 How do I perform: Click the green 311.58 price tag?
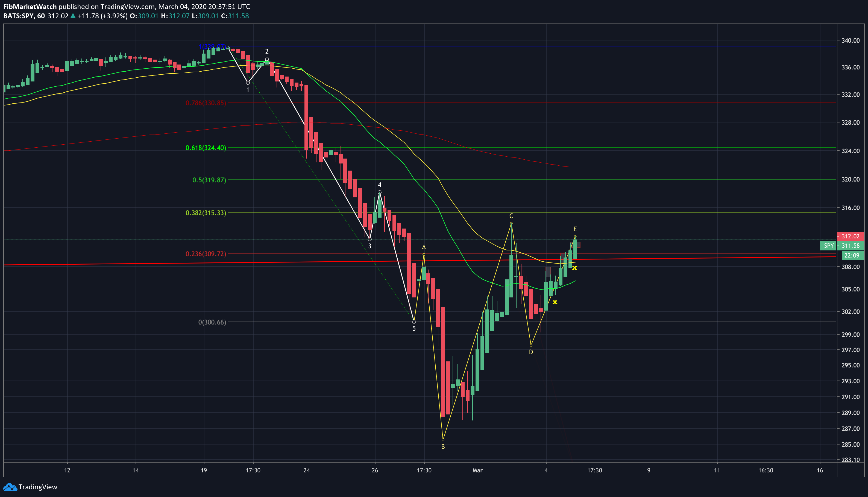850,246
